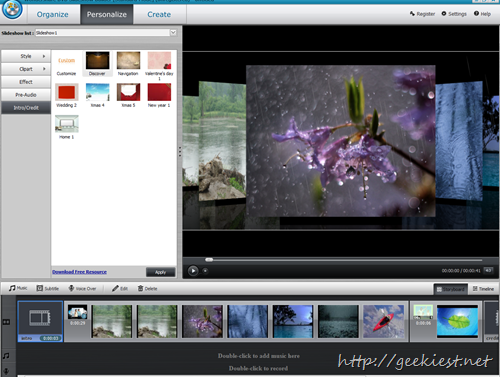This screenshot has height=377, width=500.
Task: Click the microphone record track icon
Action: pos(6,371)
